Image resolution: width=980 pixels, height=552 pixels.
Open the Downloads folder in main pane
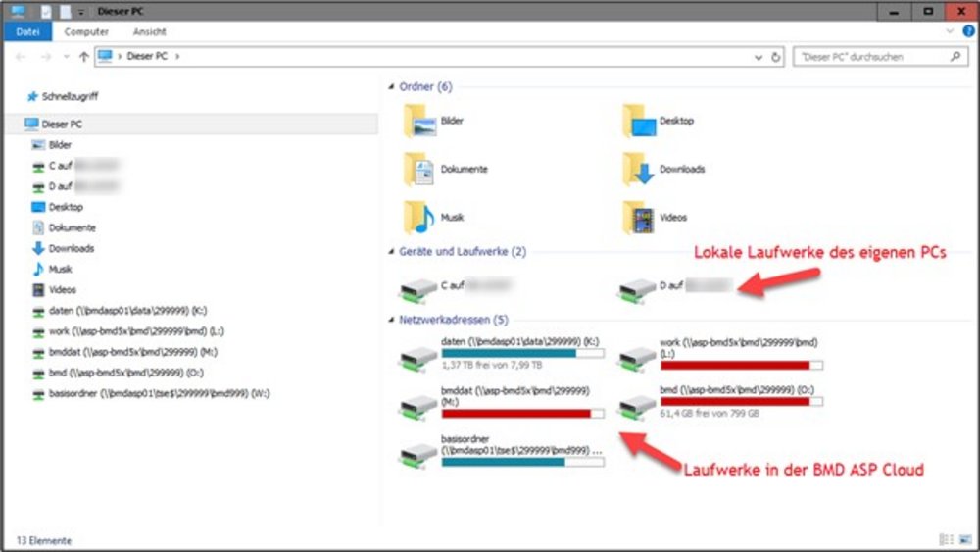(x=640, y=170)
